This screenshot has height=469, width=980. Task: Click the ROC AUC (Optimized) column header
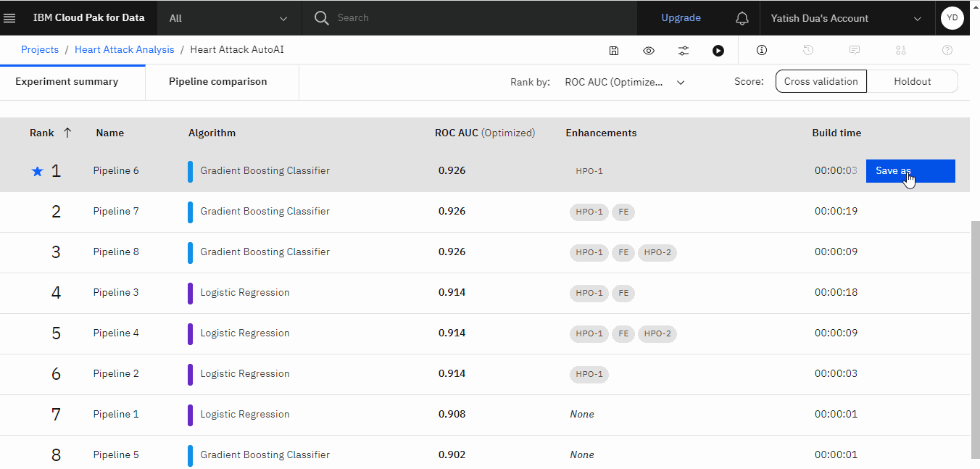coord(485,133)
